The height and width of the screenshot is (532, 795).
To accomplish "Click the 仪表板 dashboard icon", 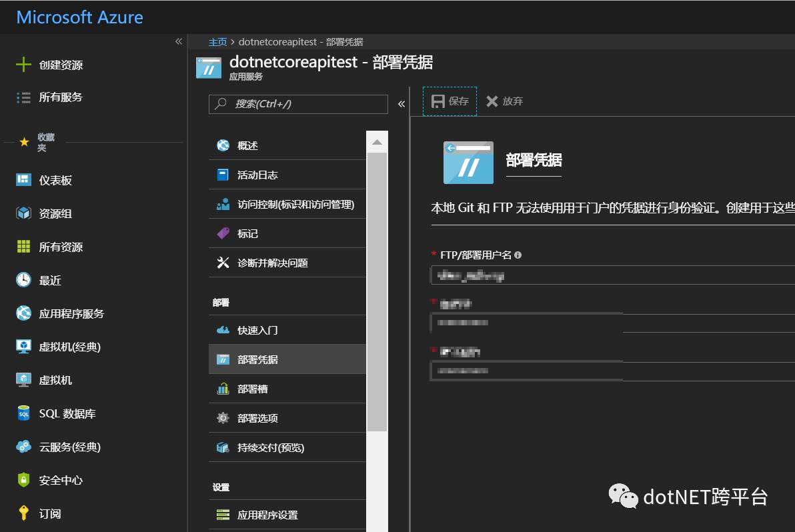I will click(x=23, y=180).
